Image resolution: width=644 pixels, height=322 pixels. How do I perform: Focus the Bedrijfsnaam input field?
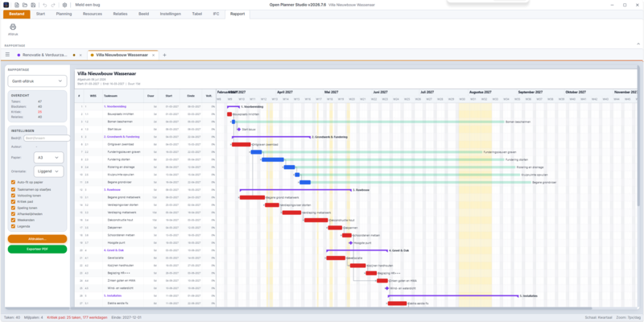pyautogui.click(x=47, y=138)
